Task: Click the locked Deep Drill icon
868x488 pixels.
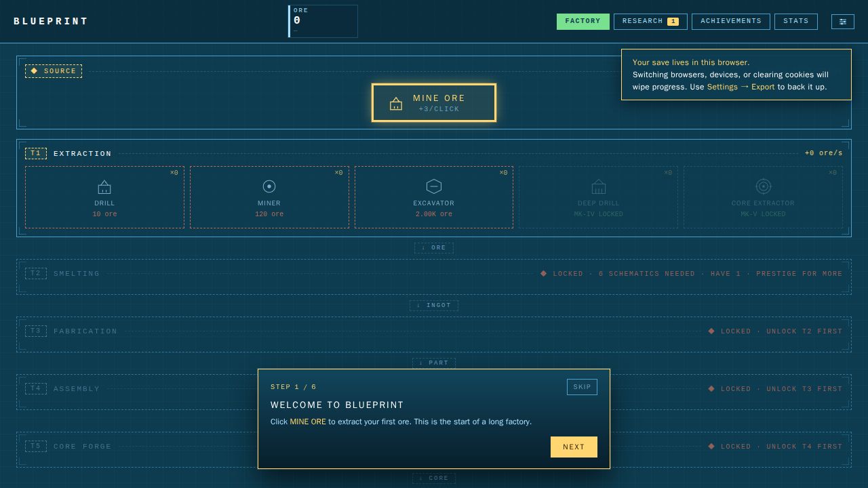Action: (599, 186)
